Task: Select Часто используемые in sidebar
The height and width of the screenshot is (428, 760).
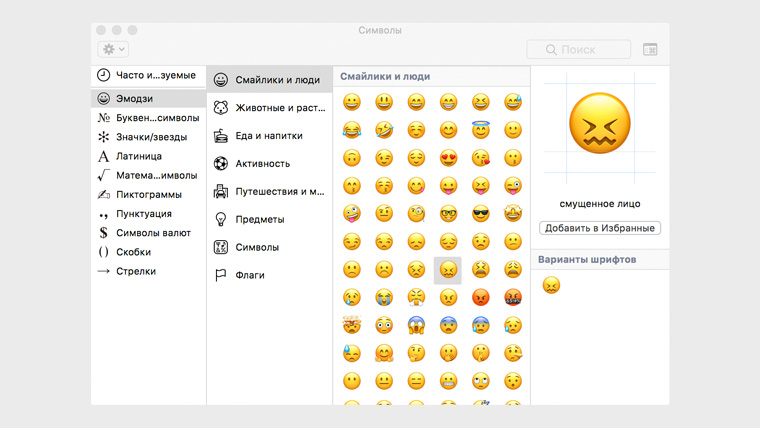Action: (x=147, y=76)
